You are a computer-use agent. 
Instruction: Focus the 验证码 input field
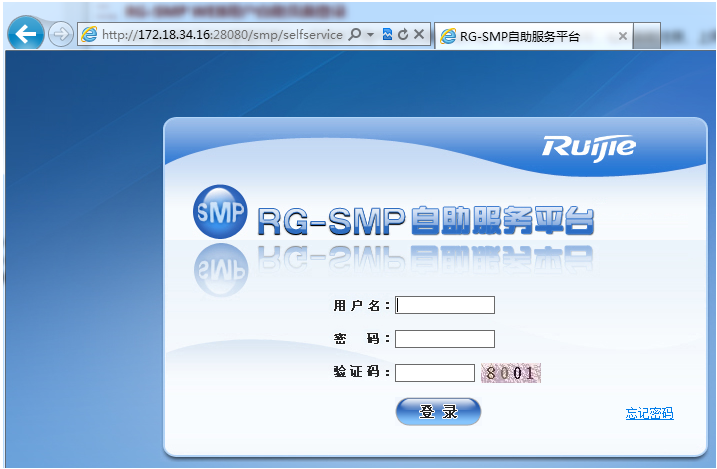pos(435,373)
